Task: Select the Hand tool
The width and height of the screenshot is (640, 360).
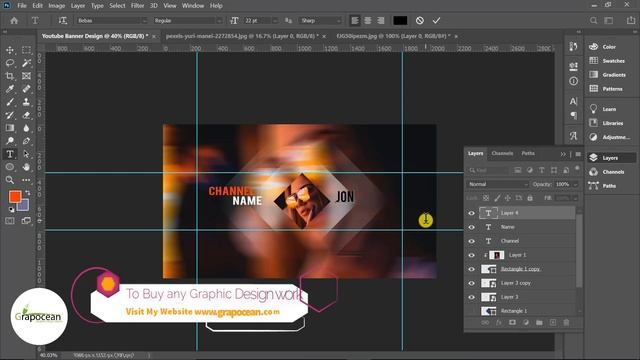Action: coord(26,167)
